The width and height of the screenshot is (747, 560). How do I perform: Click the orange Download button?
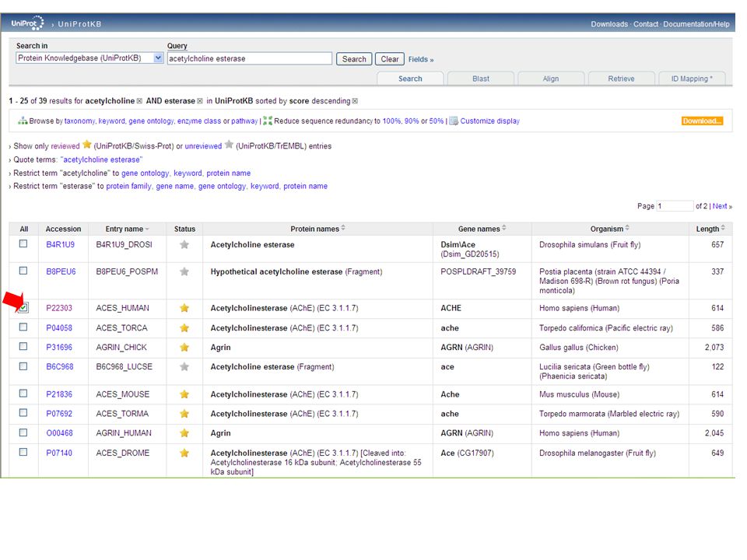tap(702, 121)
